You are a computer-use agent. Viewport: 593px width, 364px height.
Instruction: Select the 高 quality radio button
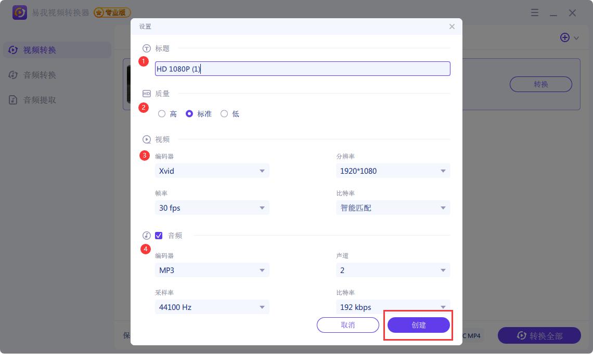[162, 113]
